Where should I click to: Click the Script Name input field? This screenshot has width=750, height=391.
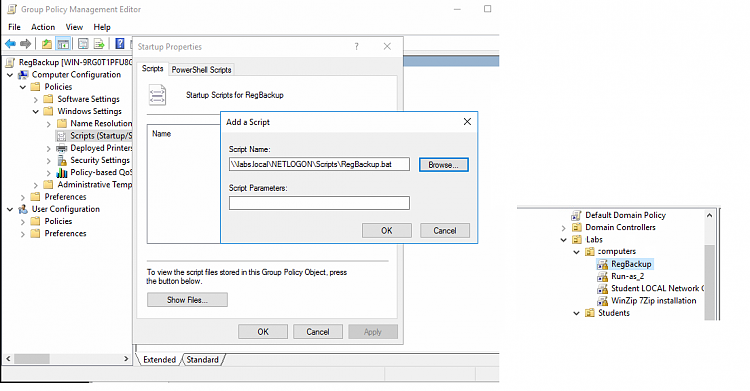(x=319, y=164)
